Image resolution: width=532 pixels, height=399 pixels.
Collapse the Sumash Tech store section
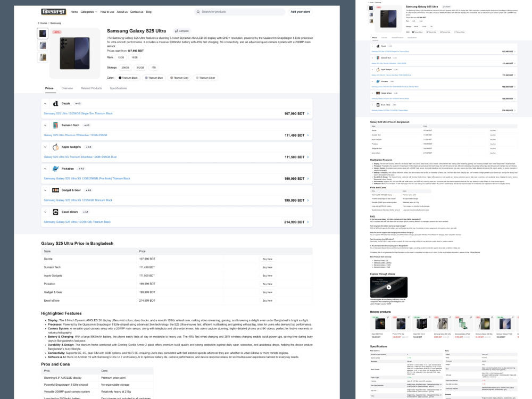pyautogui.click(x=45, y=125)
